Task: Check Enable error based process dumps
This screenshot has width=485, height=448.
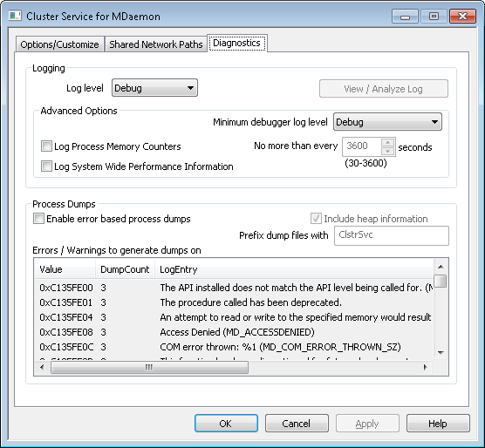Action: 38,219
